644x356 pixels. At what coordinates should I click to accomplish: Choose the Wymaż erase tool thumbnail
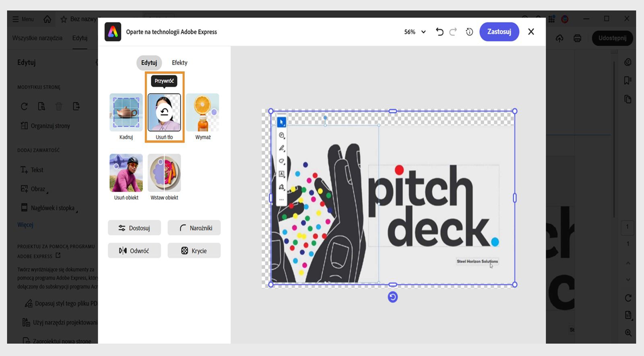(202, 112)
